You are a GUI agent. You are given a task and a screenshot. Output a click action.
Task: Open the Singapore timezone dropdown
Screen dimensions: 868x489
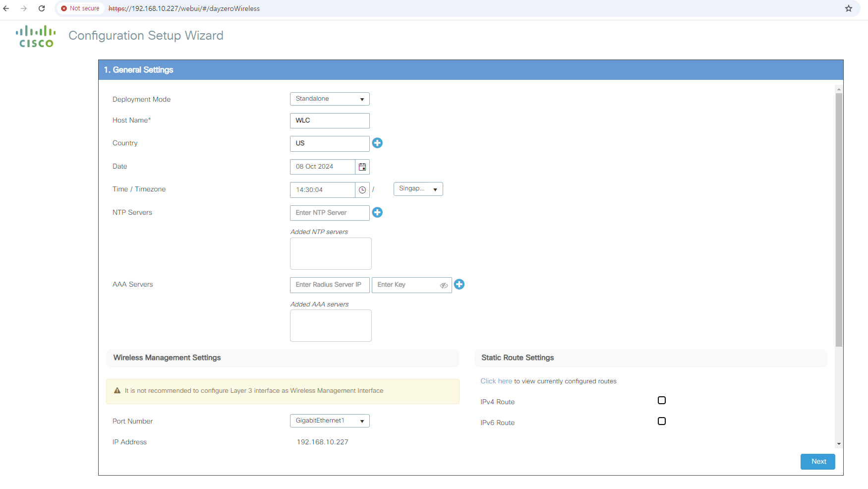pos(418,189)
